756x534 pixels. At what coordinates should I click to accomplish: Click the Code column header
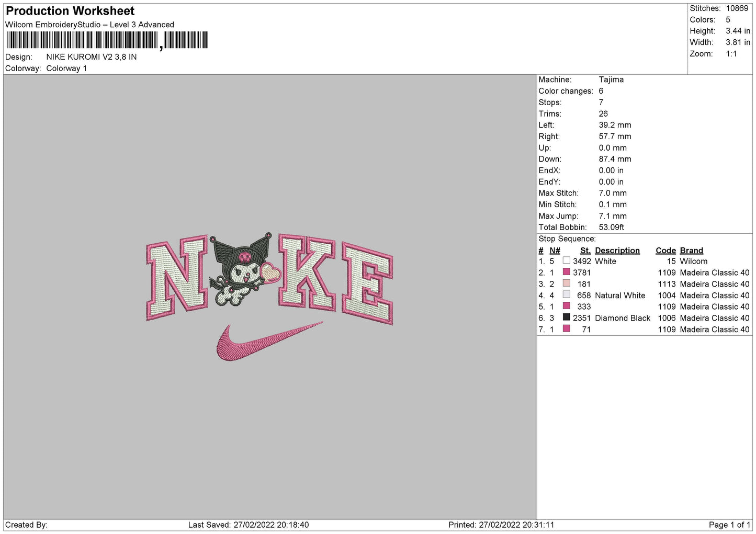665,251
